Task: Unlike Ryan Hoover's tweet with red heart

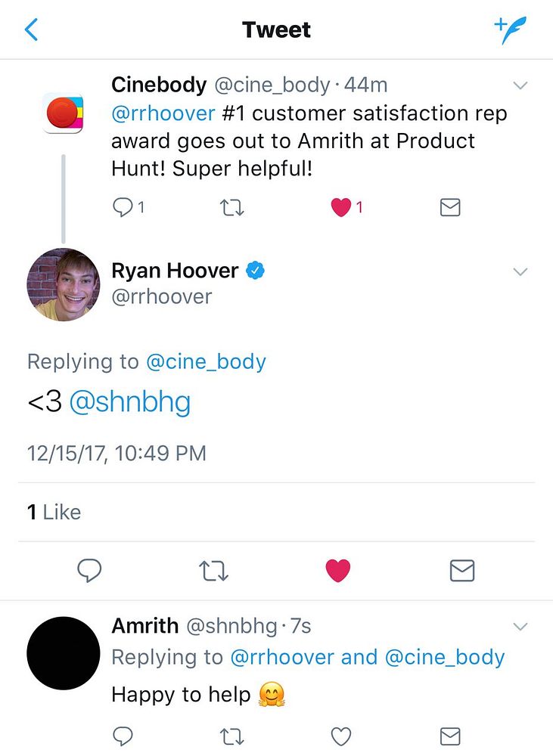Action: click(338, 570)
